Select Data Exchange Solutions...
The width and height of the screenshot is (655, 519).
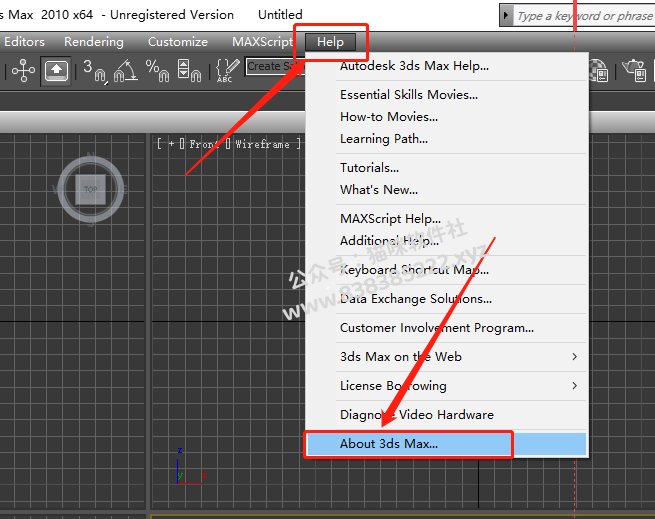(x=447, y=299)
